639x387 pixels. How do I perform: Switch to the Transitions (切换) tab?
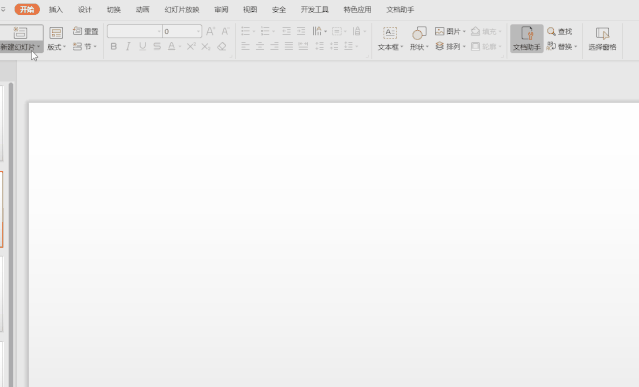tap(114, 10)
